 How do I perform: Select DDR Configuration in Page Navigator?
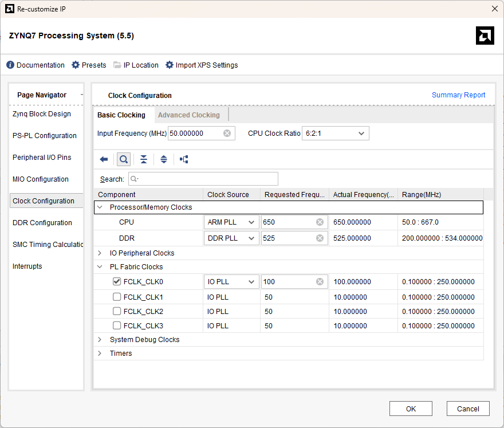coord(42,223)
